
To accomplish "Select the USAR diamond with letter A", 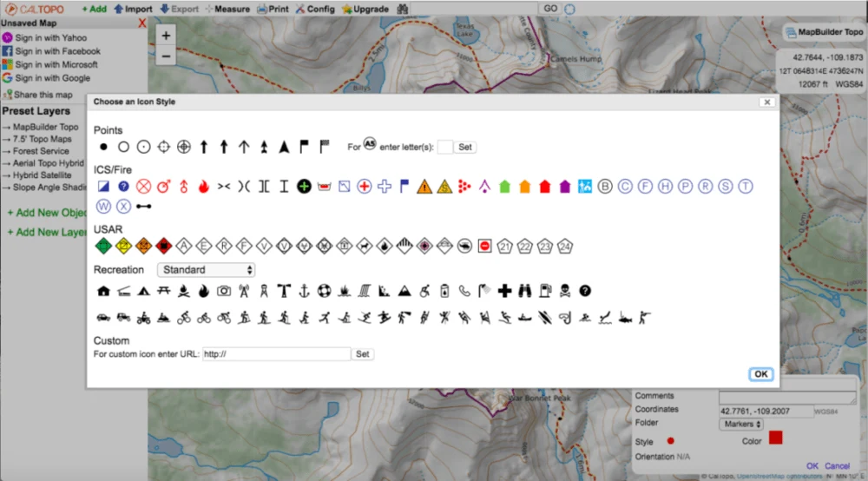I will [x=184, y=247].
